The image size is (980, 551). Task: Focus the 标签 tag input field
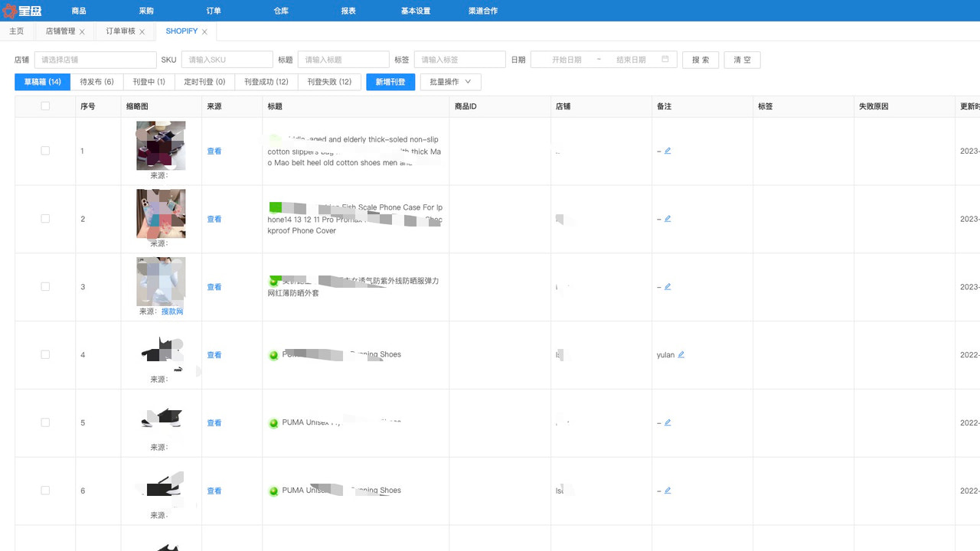[459, 60]
